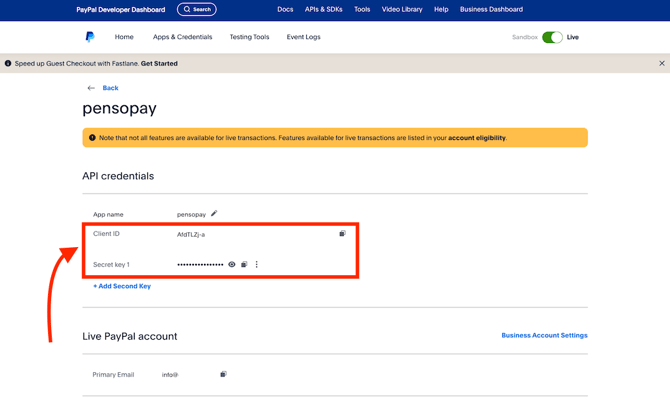Select the masked Secret key dots
Screen dimensions: 670x412
(200, 265)
